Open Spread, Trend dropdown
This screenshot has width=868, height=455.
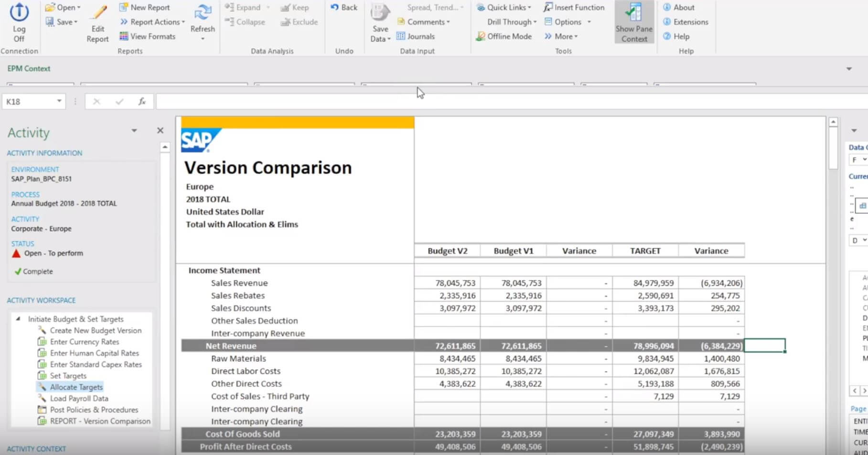point(435,8)
